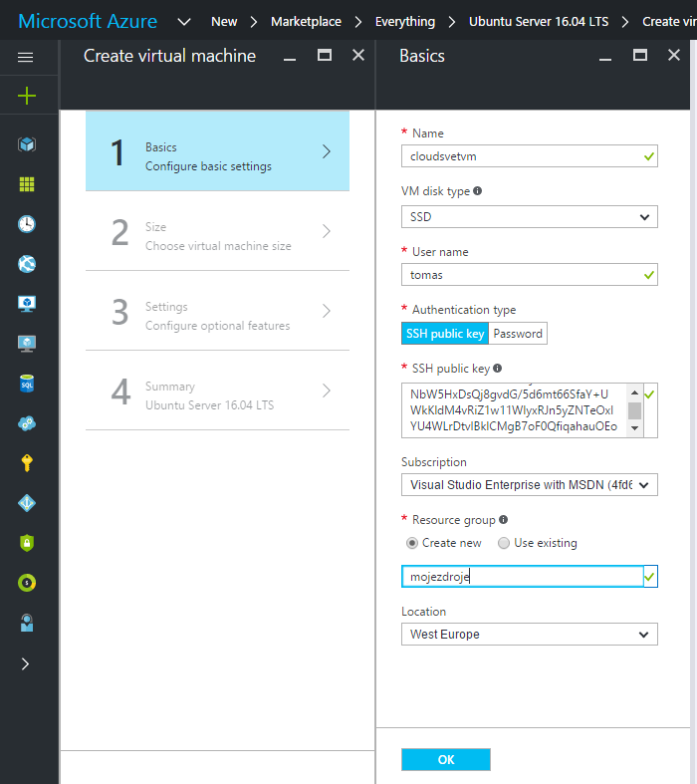Open App Services globe icon
This screenshot has width=697, height=784.
(27, 264)
